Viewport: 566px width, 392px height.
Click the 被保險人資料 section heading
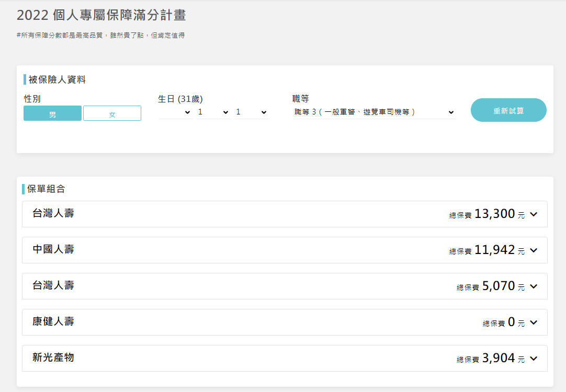(57, 79)
